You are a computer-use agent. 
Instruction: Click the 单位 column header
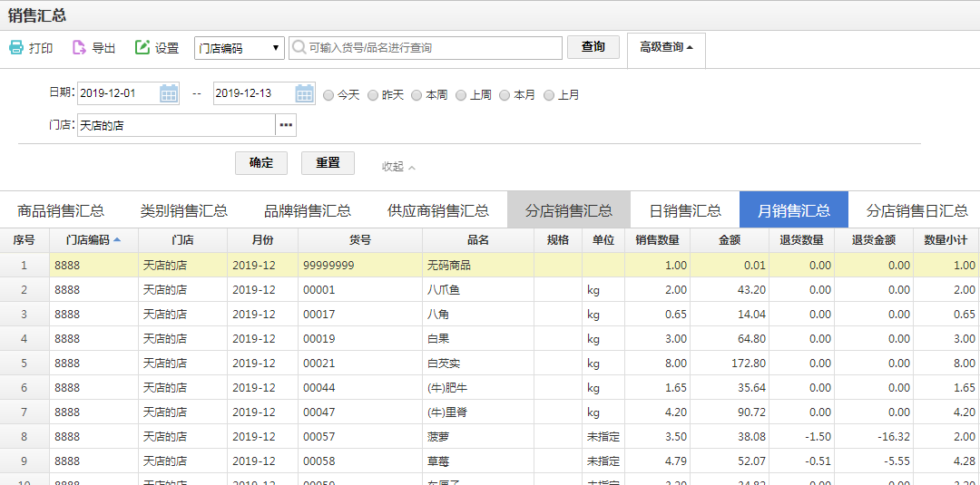[603, 240]
